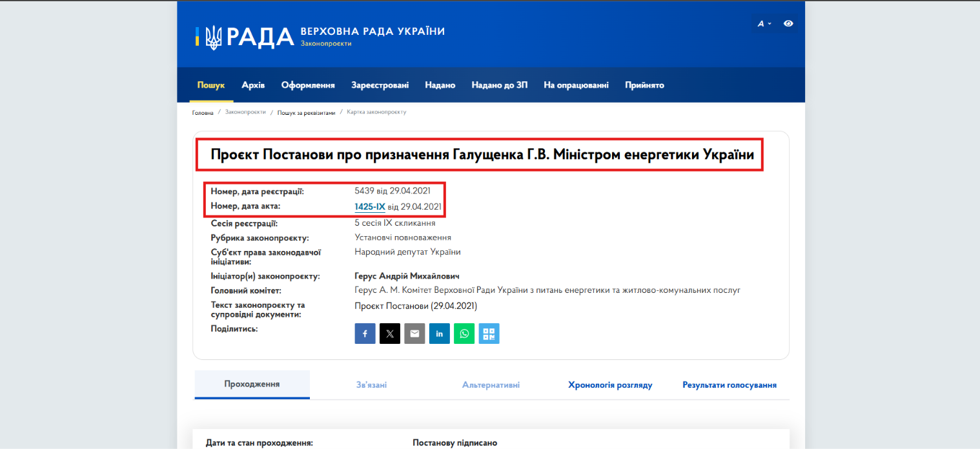This screenshot has height=449, width=980.
Task: Go to Зареєстровані section
Action: [x=380, y=85]
